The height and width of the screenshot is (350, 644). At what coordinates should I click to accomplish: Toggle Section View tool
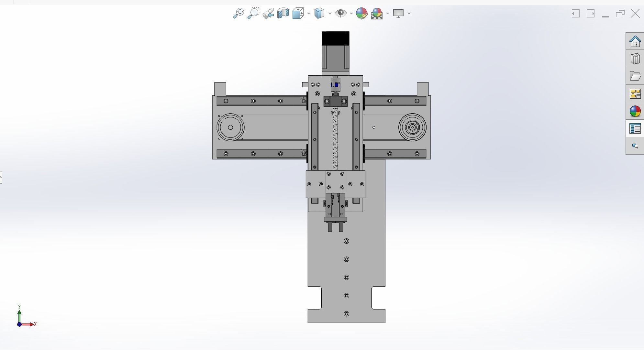[x=283, y=13]
